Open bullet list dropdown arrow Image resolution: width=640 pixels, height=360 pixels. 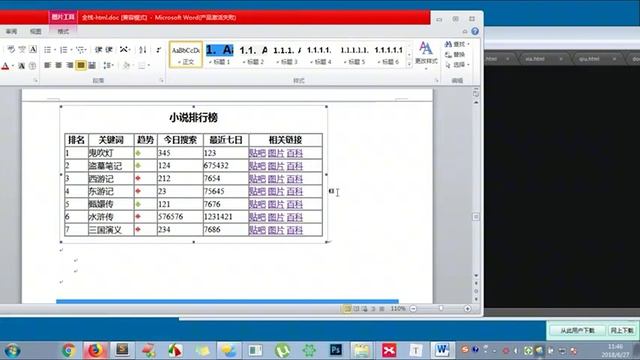(x=55, y=50)
